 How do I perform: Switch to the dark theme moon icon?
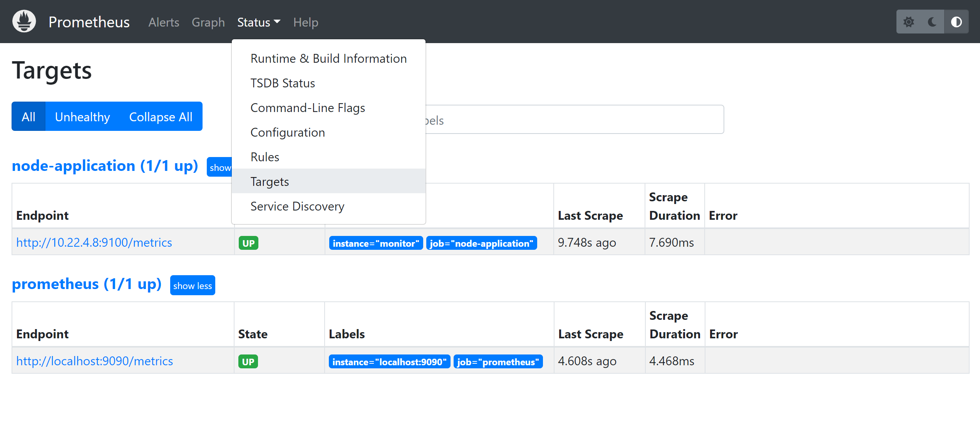click(x=932, y=22)
